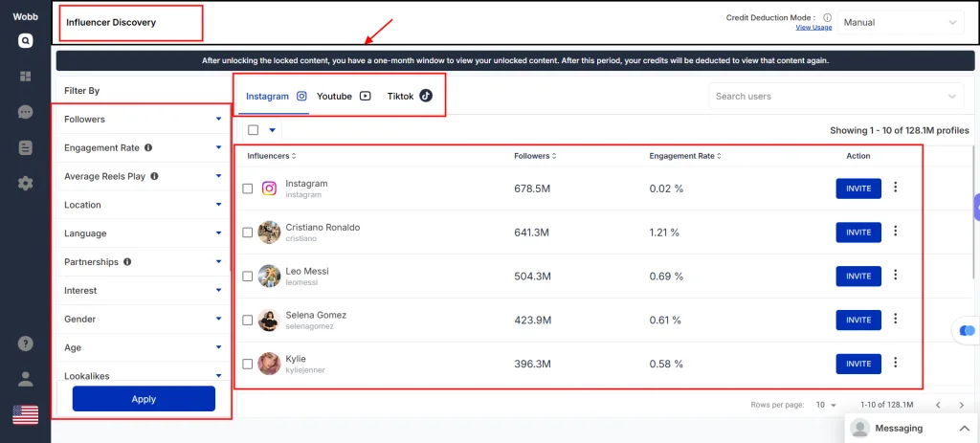Click the US flag language icon

tap(25, 414)
